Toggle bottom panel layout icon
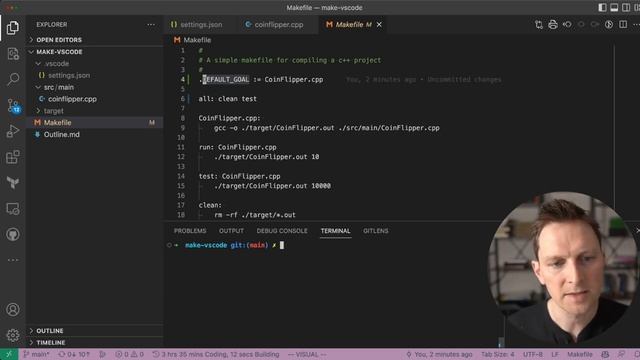Image resolution: width=640 pixels, height=360 pixels. tap(614, 8)
